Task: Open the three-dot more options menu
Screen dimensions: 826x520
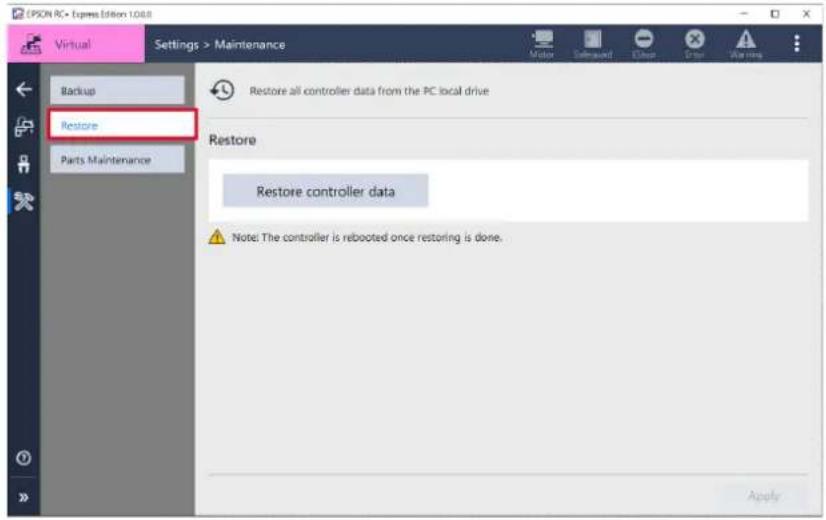Action: pyautogui.click(x=797, y=44)
